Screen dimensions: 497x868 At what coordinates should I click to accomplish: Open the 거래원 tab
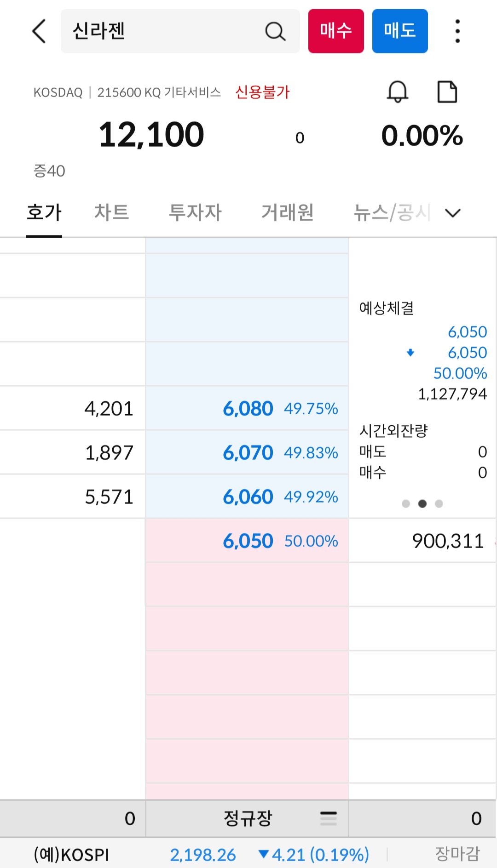pos(288,212)
